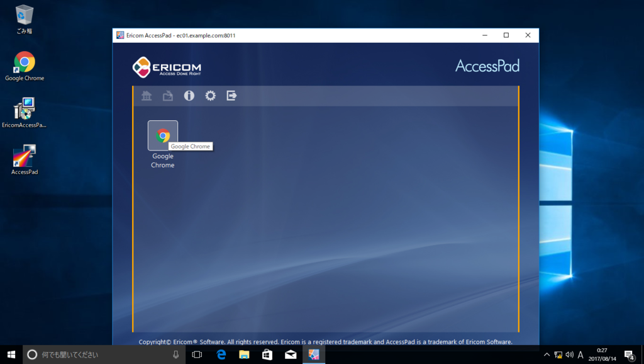Click the AccessPad brand text in header
This screenshot has width=644, height=364.
coord(487,66)
